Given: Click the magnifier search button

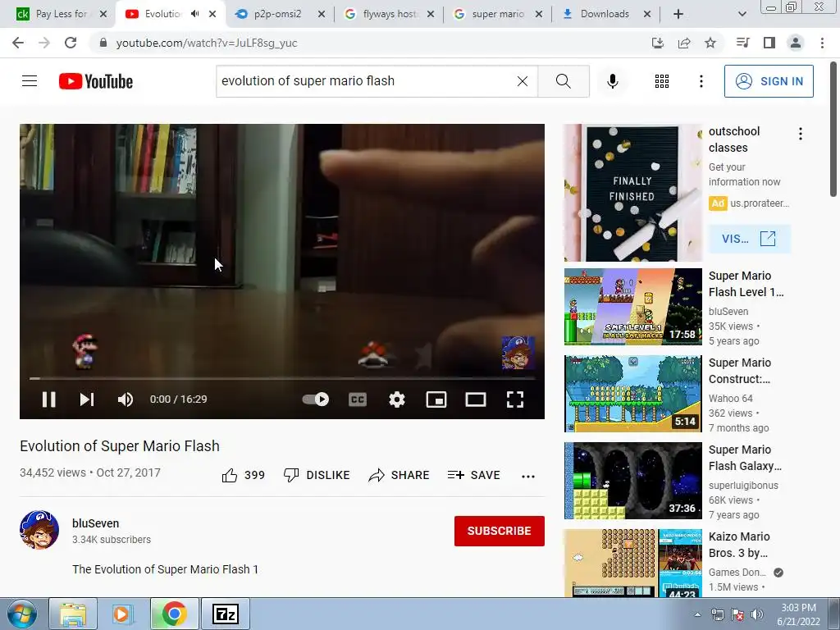Looking at the screenshot, I should coord(563,81).
